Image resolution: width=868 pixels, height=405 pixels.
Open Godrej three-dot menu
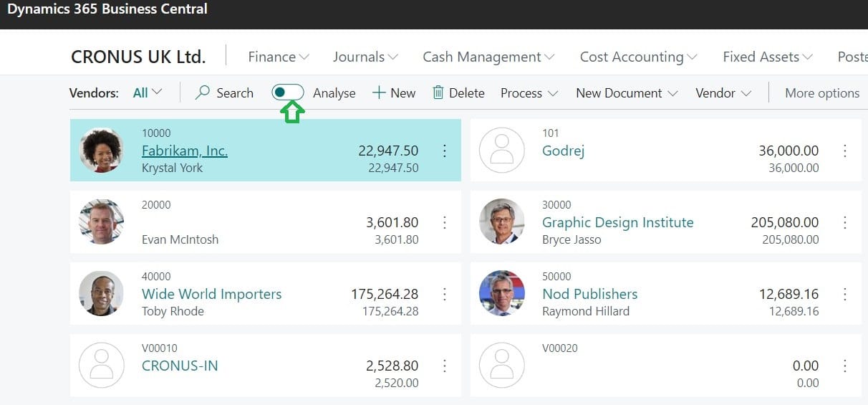click(845, 151)
